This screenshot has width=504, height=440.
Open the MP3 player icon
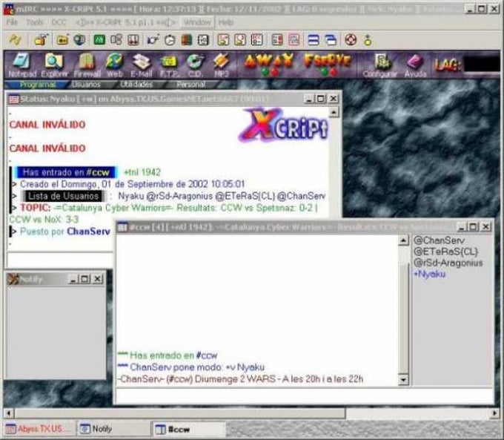(221, 65)
